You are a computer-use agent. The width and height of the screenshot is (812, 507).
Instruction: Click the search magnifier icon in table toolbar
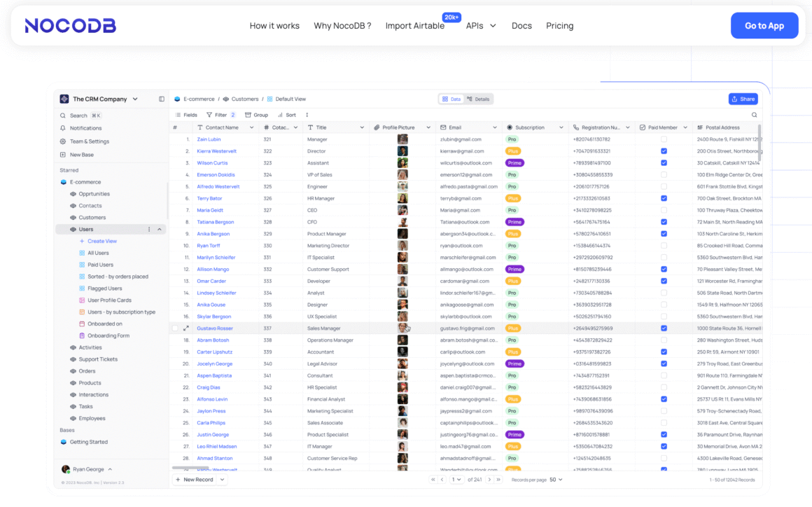coord(754,115)
